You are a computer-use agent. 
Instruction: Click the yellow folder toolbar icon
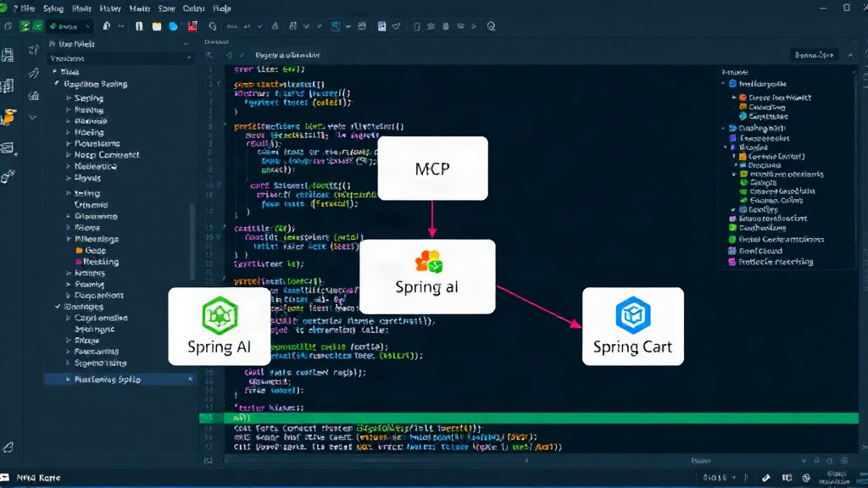pyautogui.click(x=157, y=26)
